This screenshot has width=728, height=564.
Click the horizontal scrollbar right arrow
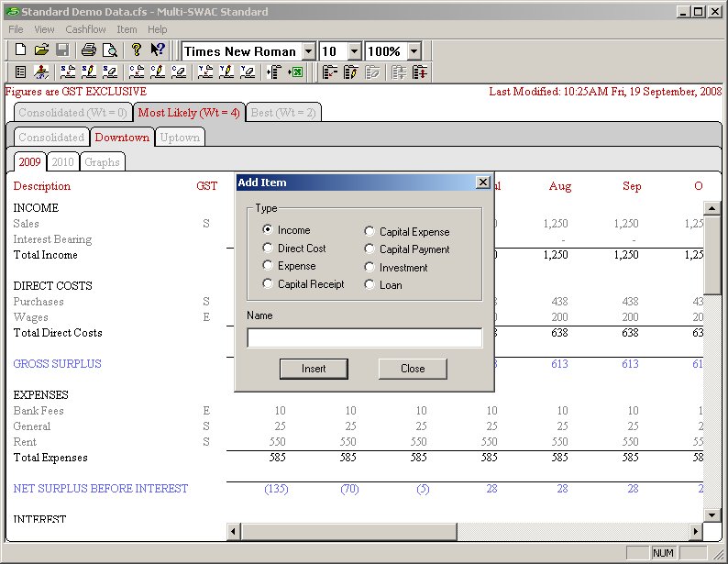[696, 531]
